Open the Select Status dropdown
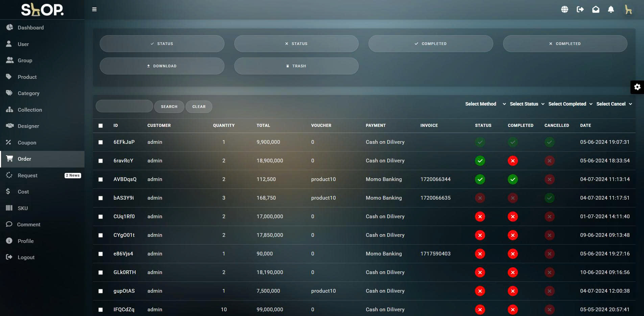The image size is (644, 316). (527, 104)
